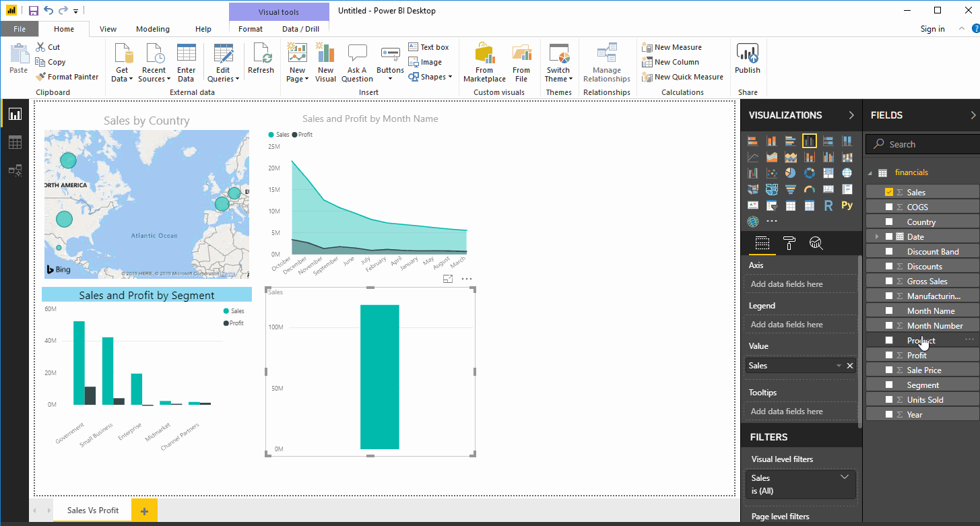Open the Data / Drill ribbon tab
Viewport: 980px width, 526px height.
tap(300, 29)
